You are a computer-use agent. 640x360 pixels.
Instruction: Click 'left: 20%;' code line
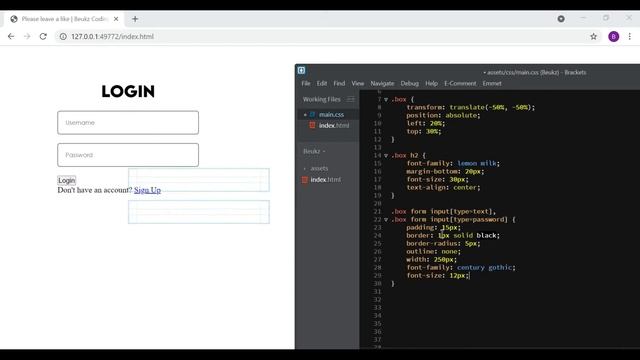pos(425,123)
